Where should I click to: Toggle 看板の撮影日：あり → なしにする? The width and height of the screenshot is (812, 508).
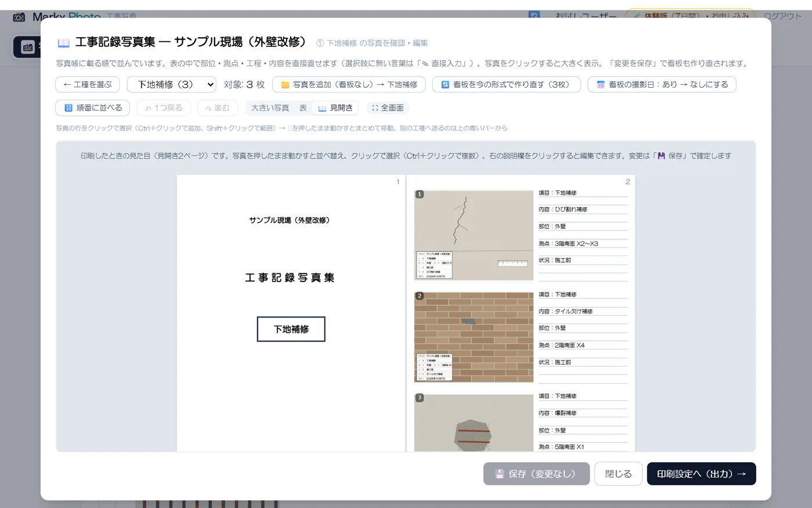coord(662,85)
